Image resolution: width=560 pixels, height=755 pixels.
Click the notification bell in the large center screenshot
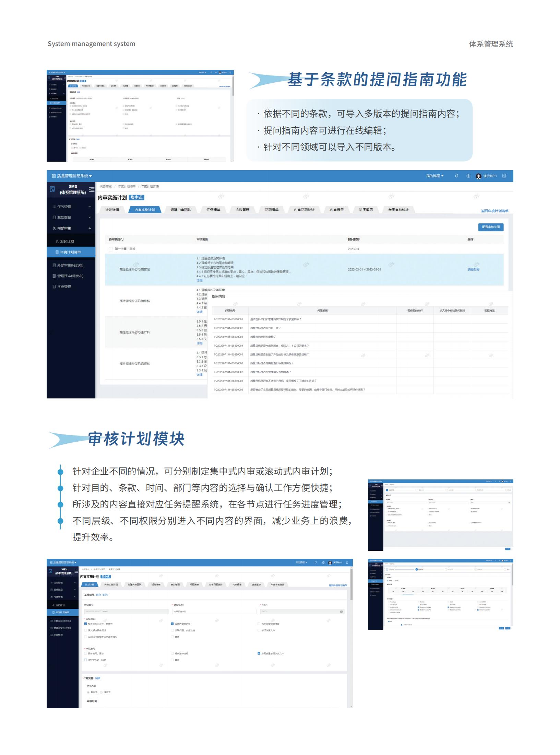point(456,176)
